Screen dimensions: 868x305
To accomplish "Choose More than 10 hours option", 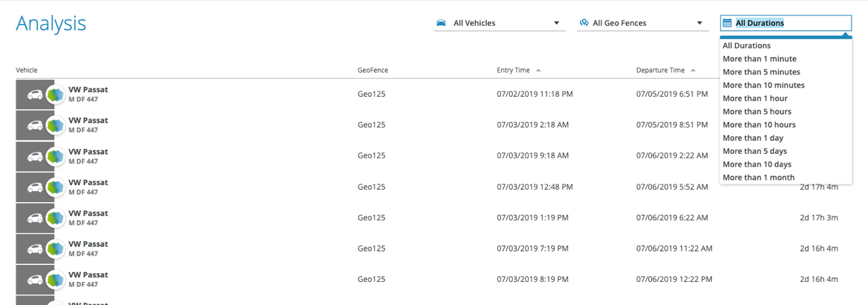I will coord(759,125).
